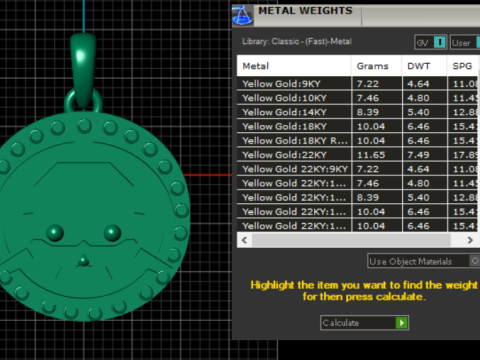Image resolution: width=480 pixels, height=360 pixels.
Task: Select the Yellow Gold:9KY row
Action: [357, 84]
